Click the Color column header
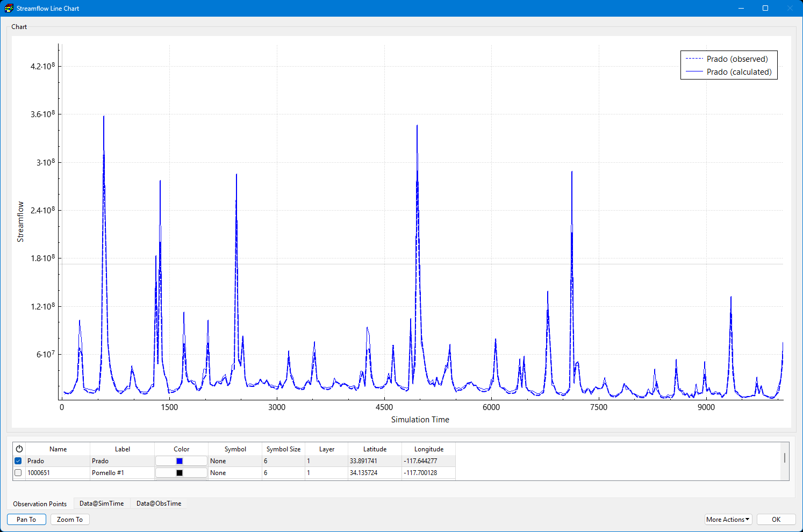Viewport: 803px width, 532px height. pyautogui.click(x=182, y=449)
